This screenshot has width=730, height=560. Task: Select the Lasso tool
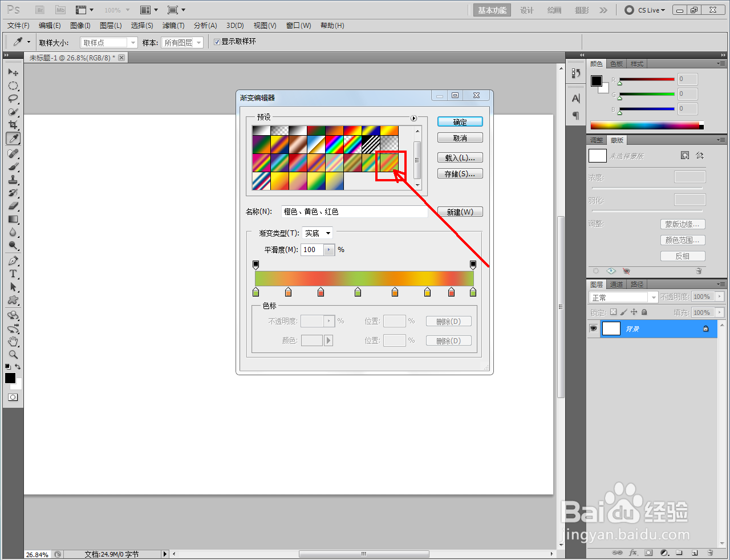[13, 99]
